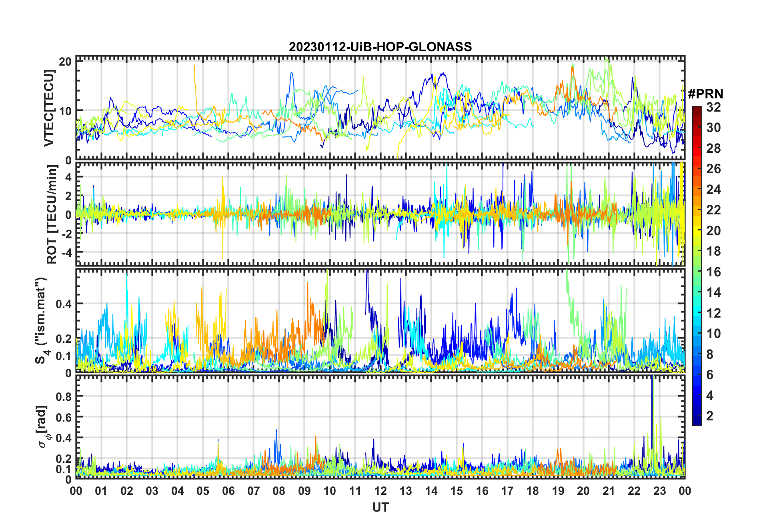Click the 0.1 tick on sigma-phi y-axis
Image resolution: width=761 pixels, height=532 pixels.
coord(64,469)
